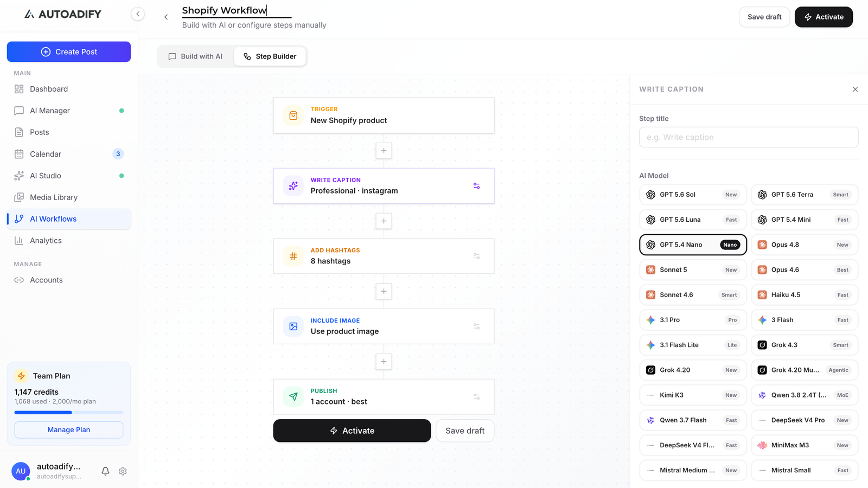Viewport: 868px width, 488px height.
Task: Select the 3.1 Pro model
Action: 693,320
